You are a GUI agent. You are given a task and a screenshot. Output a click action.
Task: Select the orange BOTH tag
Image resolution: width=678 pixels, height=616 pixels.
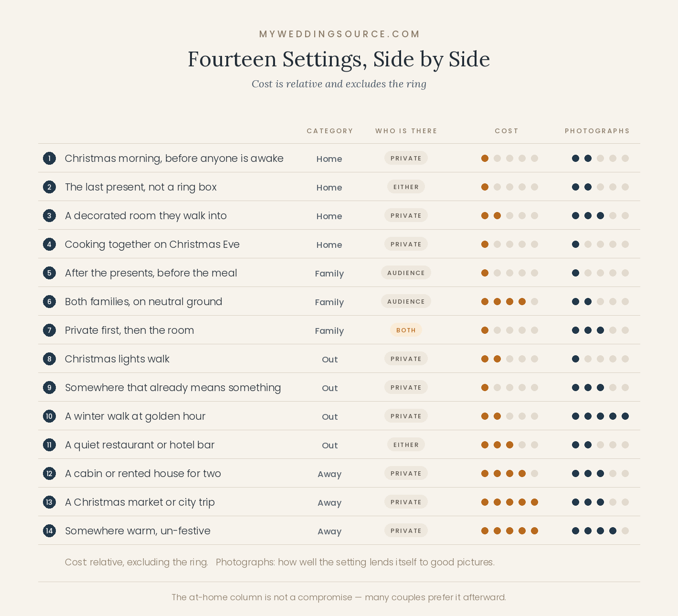coord(406,330)
